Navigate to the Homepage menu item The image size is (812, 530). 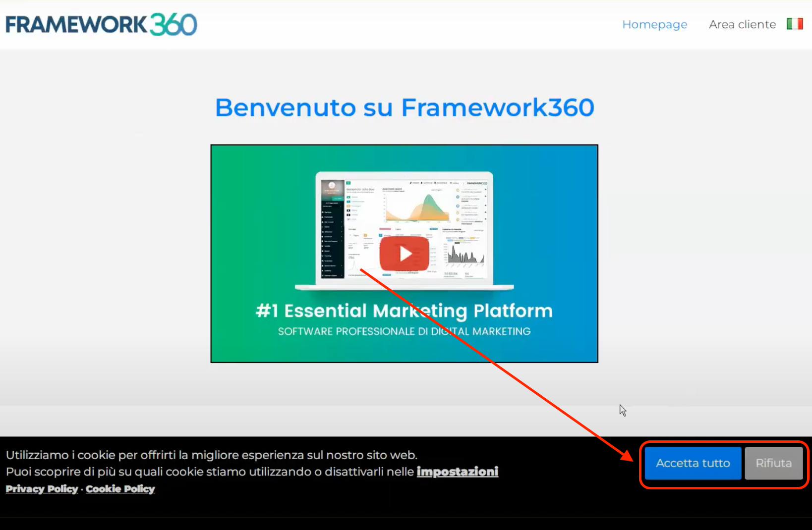[x=654, y=24]
